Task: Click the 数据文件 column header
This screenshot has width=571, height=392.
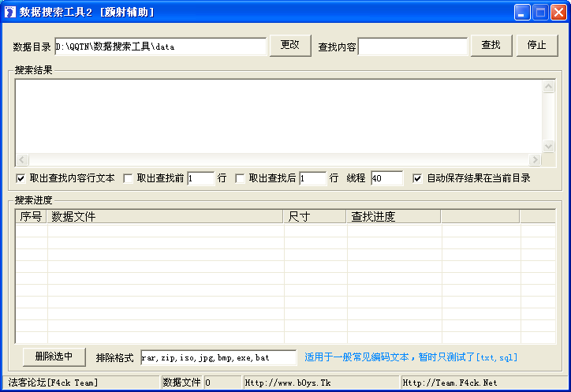Action: [165, 217]
